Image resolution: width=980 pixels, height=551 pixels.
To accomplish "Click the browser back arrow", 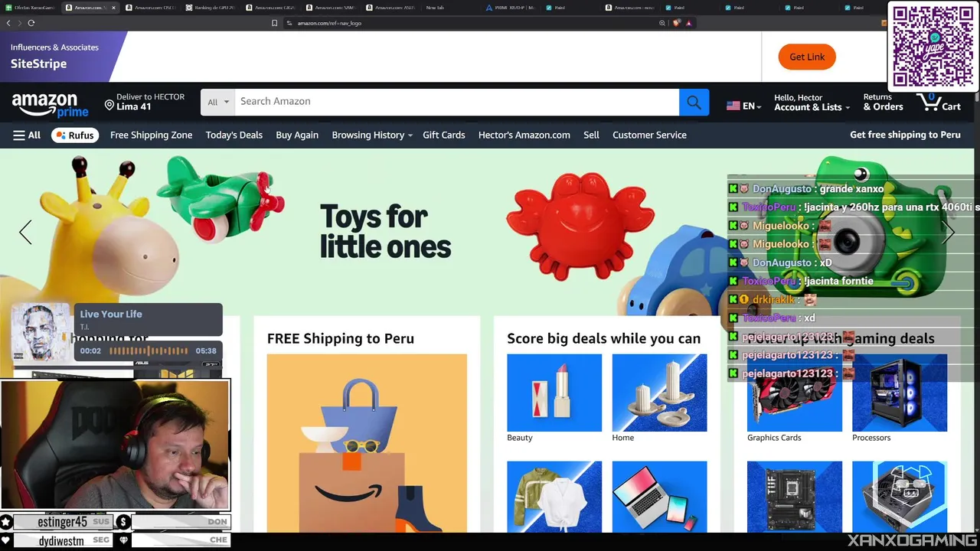I will coord(8,23).
